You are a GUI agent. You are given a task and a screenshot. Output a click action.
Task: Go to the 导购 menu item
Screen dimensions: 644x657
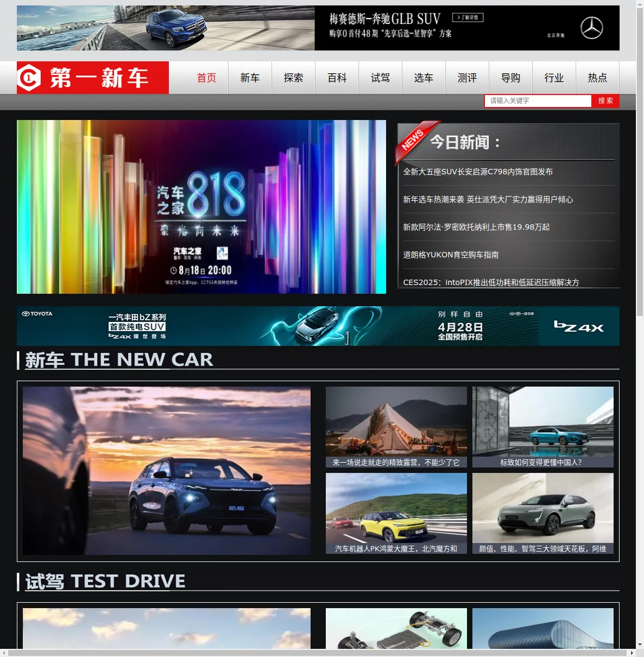pos(510,78)
